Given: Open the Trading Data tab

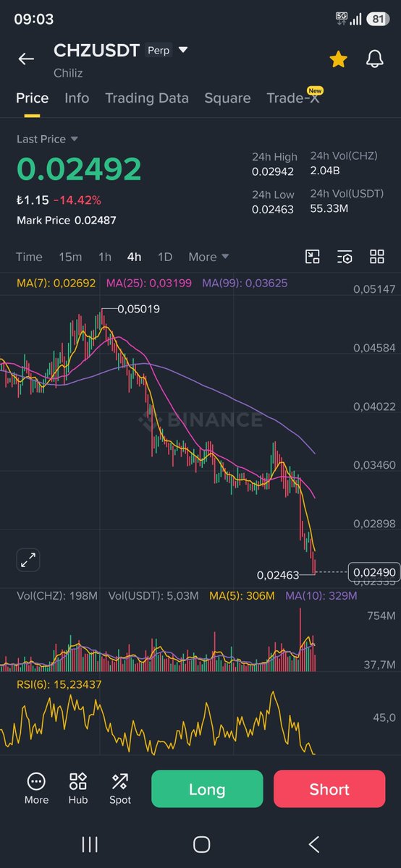Looking at the screenshot, I should (x=147, y=98).
